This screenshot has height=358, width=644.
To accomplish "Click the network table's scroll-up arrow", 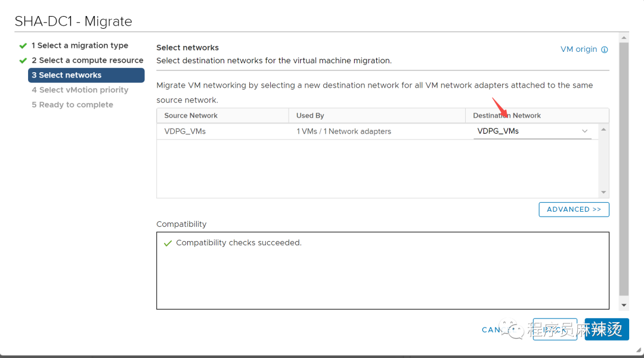I will pyautogui.click(x=603, y=129).
